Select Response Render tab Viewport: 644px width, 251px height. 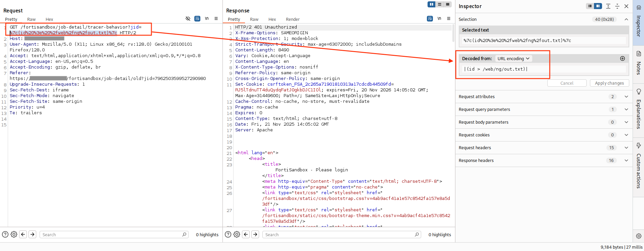[293, 19]
